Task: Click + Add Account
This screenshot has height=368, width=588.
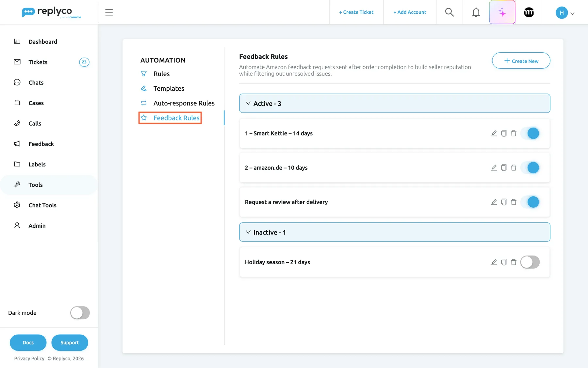Action: point(410,12)
